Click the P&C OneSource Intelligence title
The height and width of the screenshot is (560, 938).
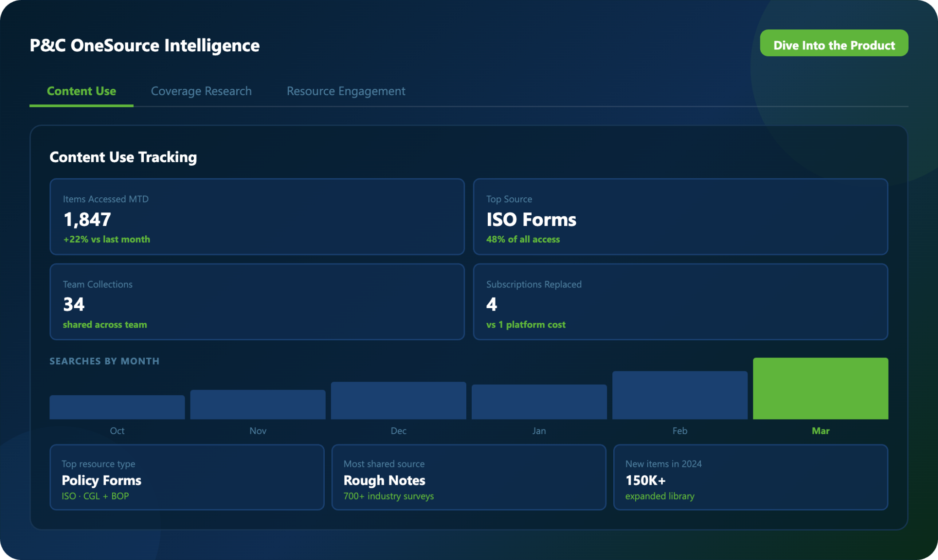(145, 45)
